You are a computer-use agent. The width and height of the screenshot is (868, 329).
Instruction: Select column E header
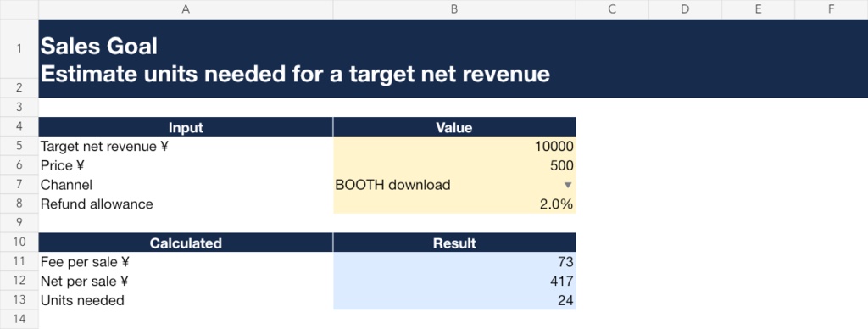click(x=759, y=9)
